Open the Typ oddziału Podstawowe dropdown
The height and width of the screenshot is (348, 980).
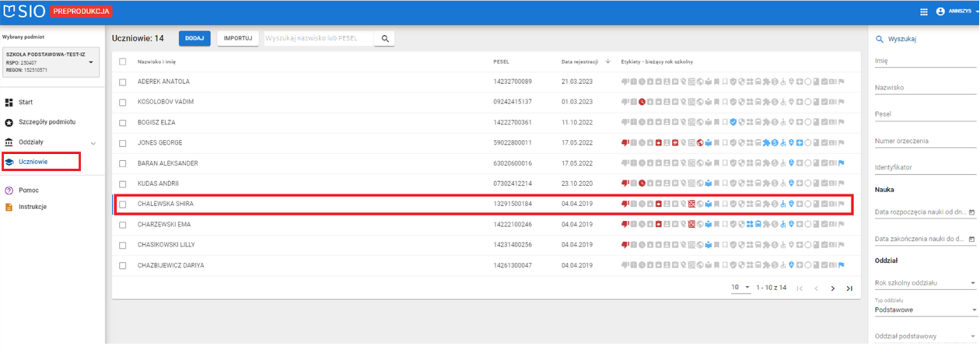925,310
